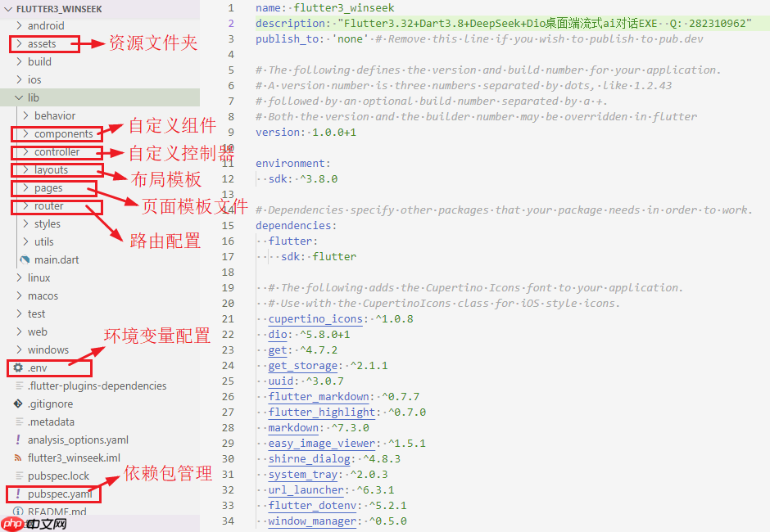Open the get_storage package link
This screenshot has width=770, height=532.
303,366
